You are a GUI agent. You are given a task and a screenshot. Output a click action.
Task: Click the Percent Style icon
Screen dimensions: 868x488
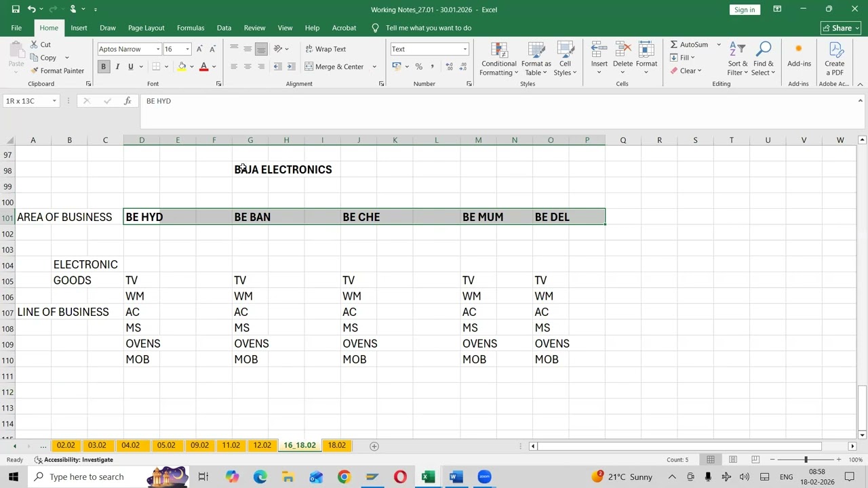(418, 66)
